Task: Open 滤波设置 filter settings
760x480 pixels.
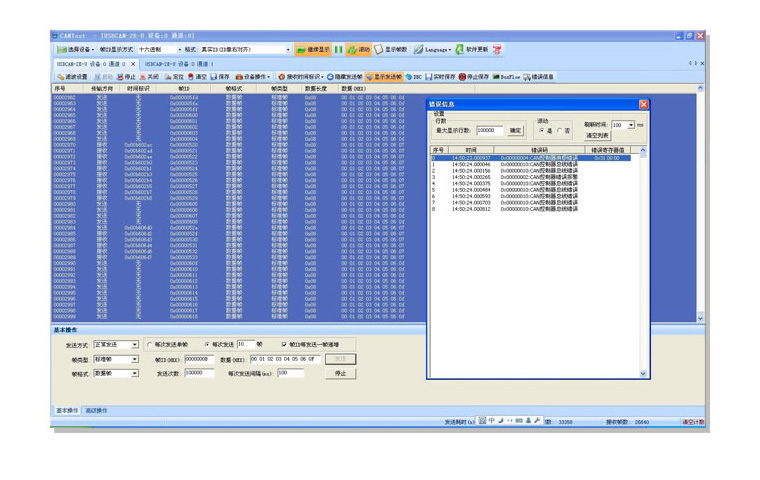Action: point(72,77)
